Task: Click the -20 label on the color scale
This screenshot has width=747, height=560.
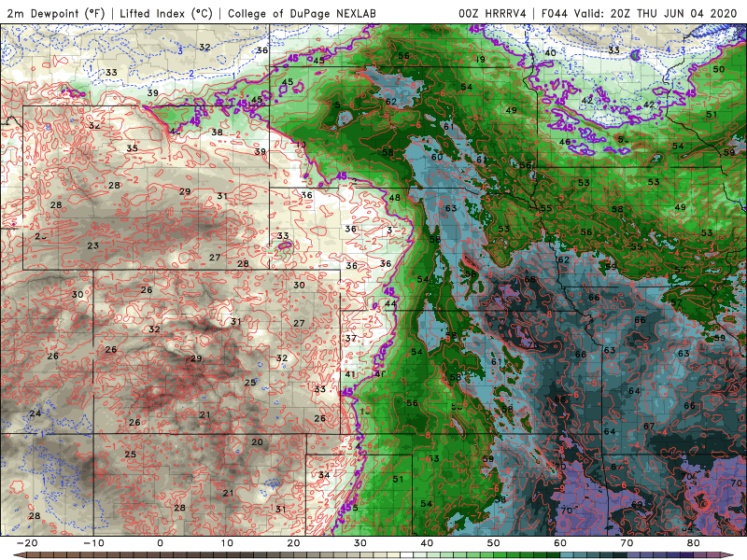Action: 27,543
